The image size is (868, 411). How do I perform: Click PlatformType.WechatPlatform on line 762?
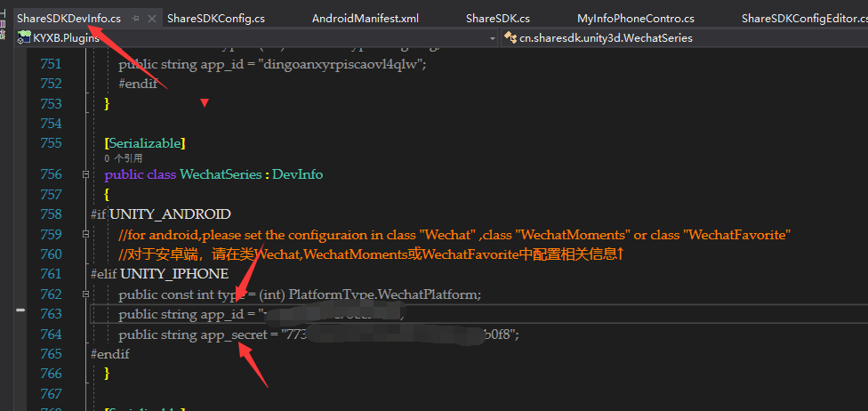(385, 294)
